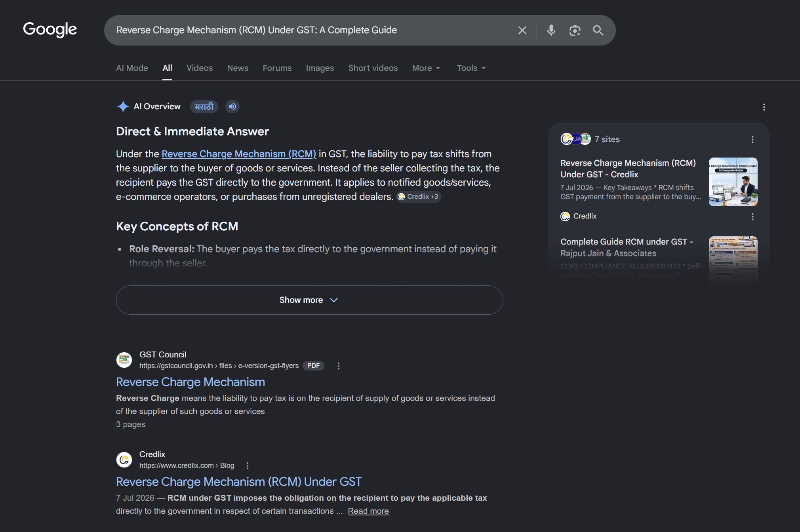Viewport: 800px width, 532px height.
Task: Click Read more in Credlix snippet
Action: click(x=368, y=511)
